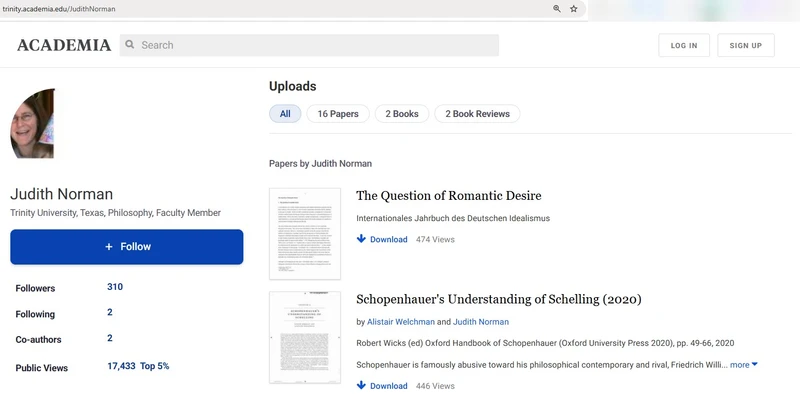Viewport: 800px width, 394px height.
Task: Click the search magnifier icon
Action: pos(130,45)
